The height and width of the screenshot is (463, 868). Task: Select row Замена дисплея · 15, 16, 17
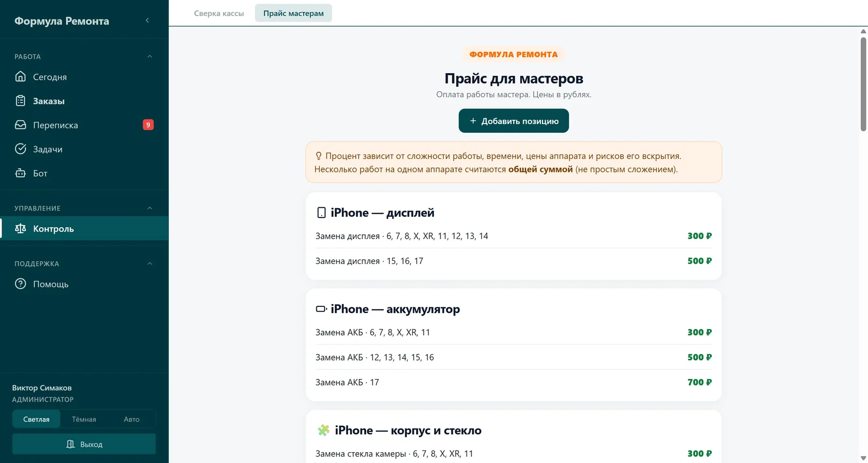tap(514, 261)
